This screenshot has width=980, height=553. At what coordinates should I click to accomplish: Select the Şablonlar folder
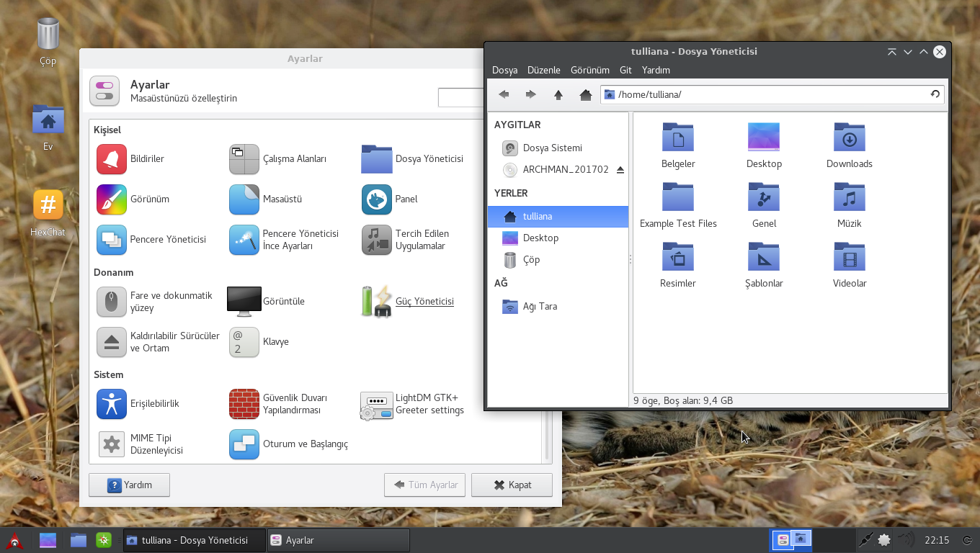tap(764, 266)
